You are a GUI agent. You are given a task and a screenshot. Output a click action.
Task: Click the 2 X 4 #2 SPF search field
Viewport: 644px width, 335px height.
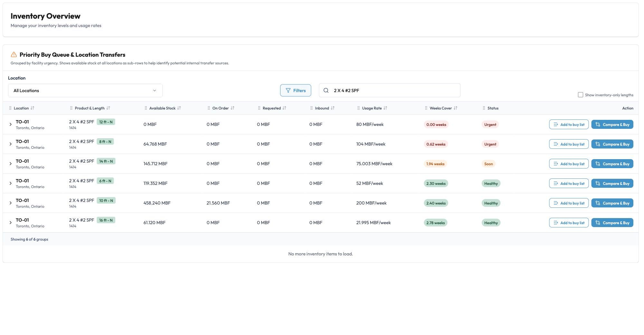point(390,91)
